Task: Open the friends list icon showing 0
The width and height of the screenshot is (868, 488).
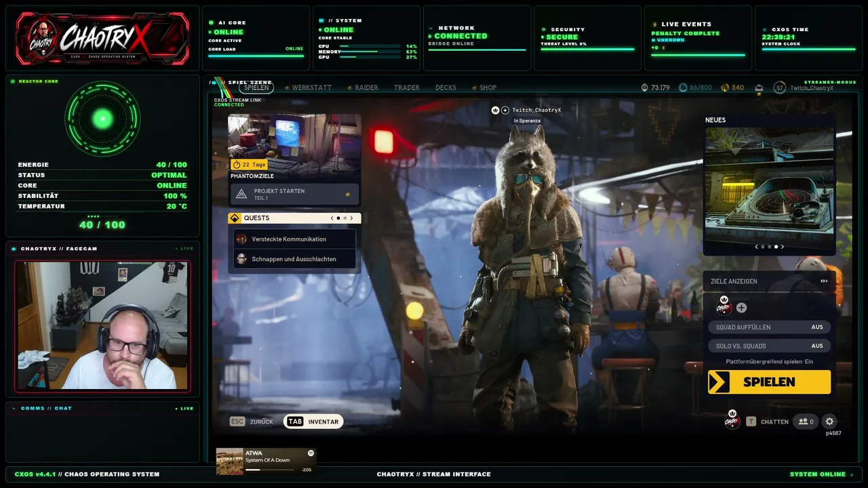Action: pyautogui.click(x=806, y=422)
